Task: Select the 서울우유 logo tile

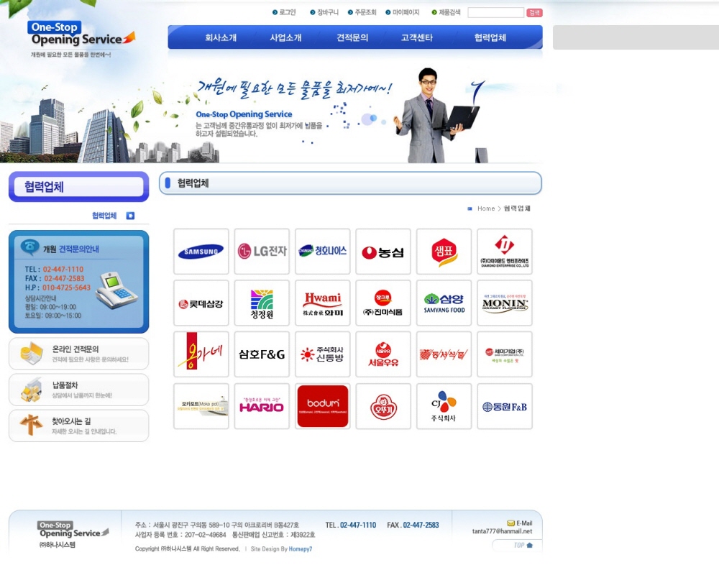Action: pos(383,354)
